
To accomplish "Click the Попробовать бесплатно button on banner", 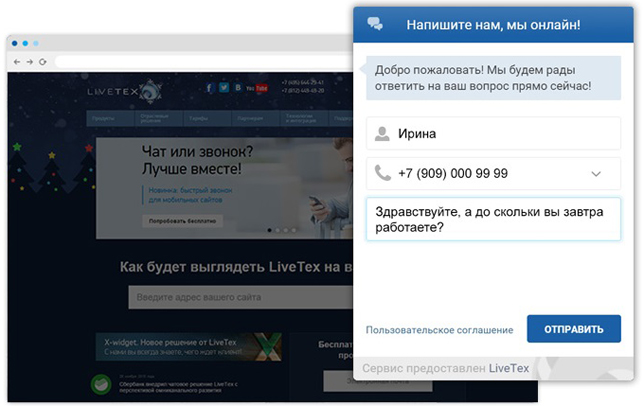I will click(x=182, y=221).
